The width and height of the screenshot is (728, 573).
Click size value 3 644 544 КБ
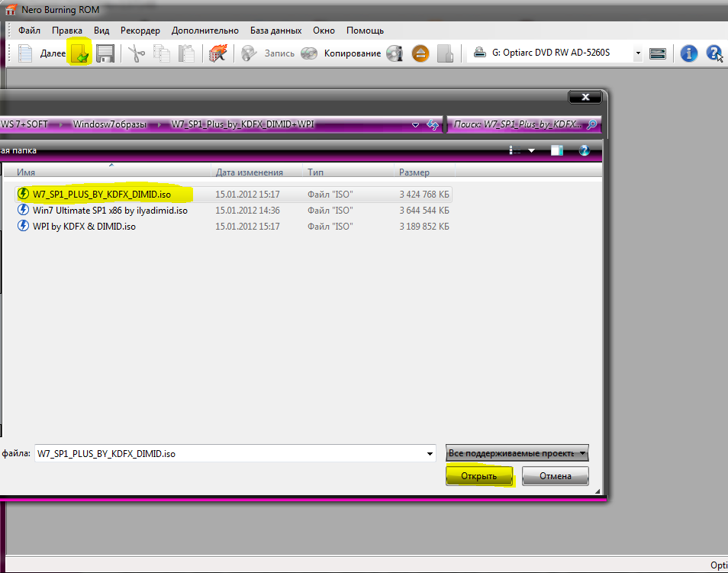[424, 211]
